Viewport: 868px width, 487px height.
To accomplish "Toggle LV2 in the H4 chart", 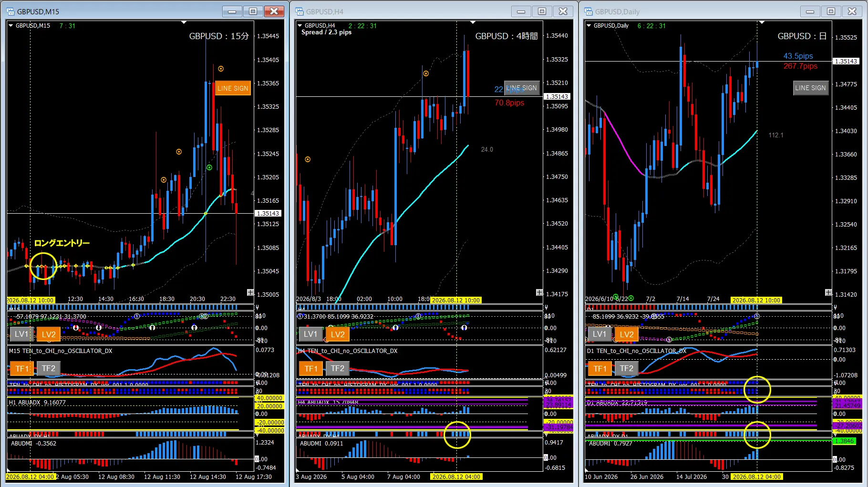I will (x=338, y=334).
